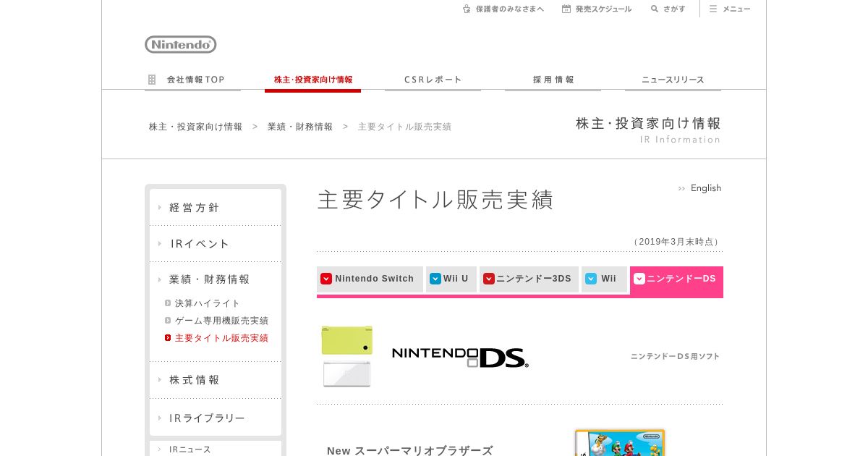Click breadcrumb 株主・投資家向け情報
The width and height of the screenshot is (868, 456).
(x=196, y=127)
